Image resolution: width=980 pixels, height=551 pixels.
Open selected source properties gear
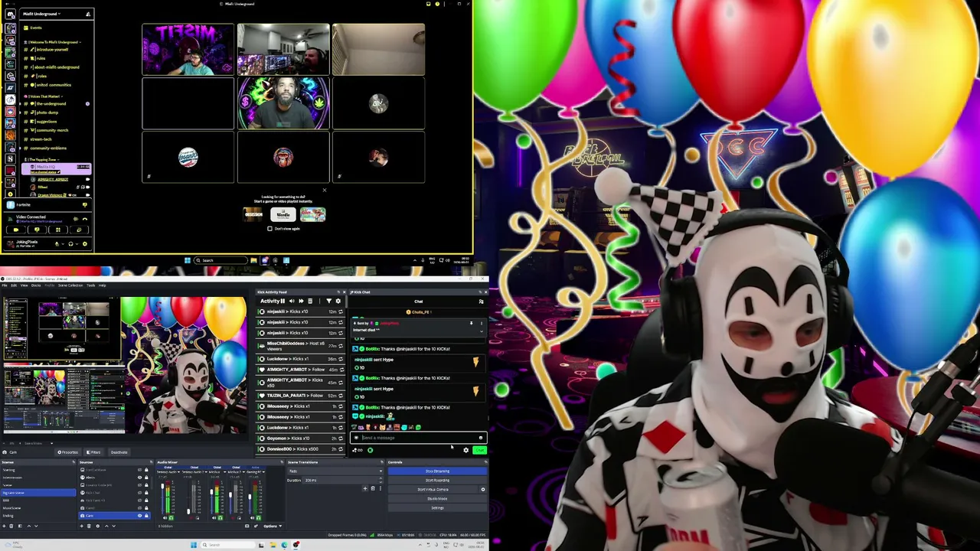click(99, 526)
